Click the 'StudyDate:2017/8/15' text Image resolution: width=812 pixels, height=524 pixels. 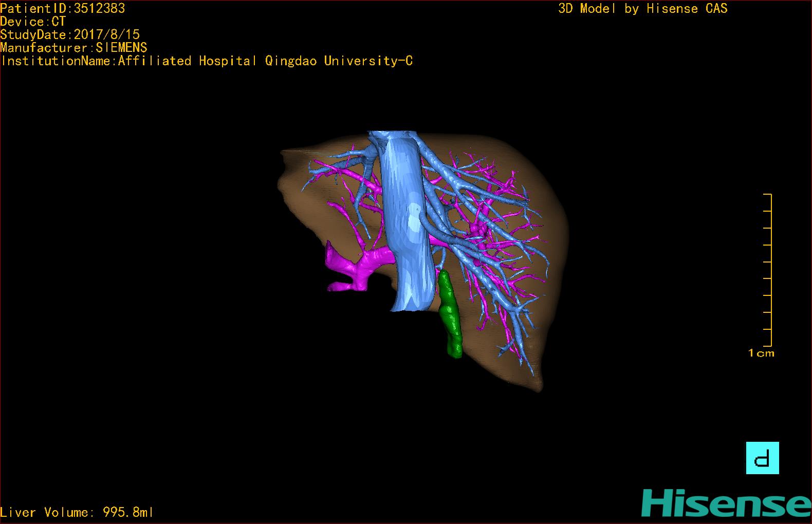pos(70,34)
